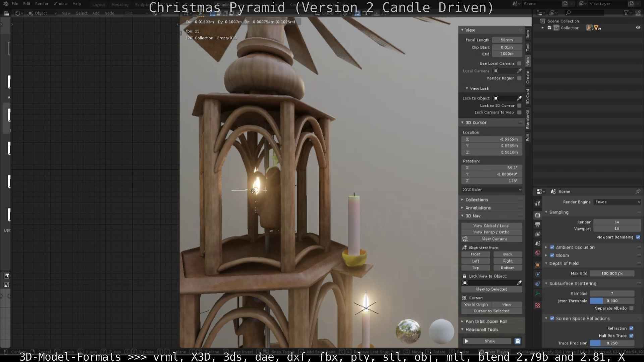Open the Object Data properties tab icon

538,293
